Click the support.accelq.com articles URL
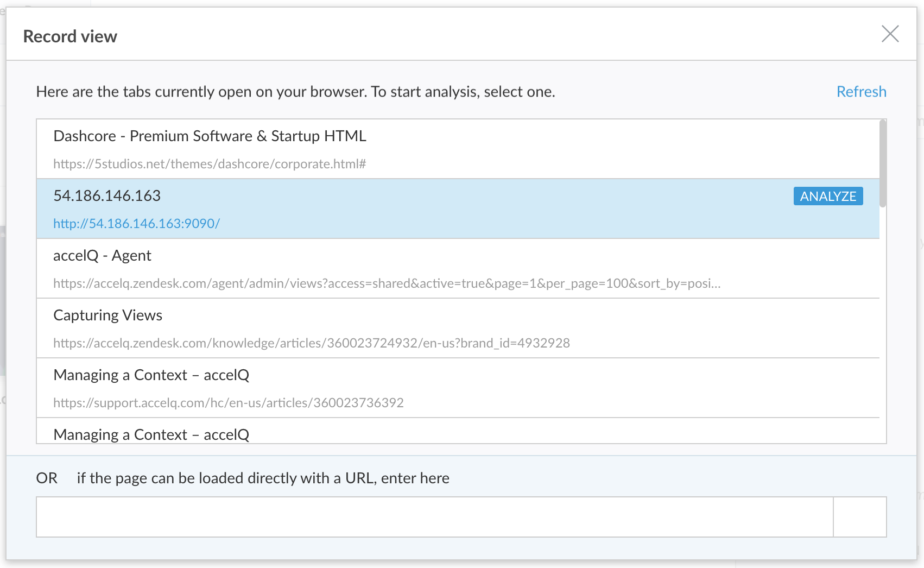The height and width of the screenshot is (568, 924). point(229,403)
